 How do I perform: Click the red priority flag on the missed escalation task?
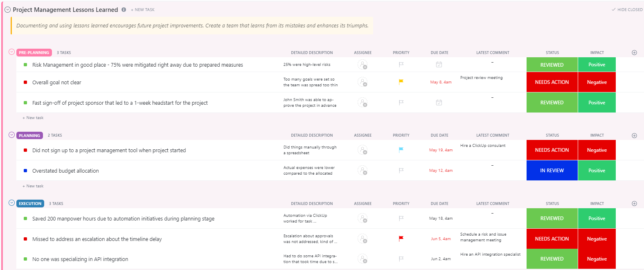tap(401, 239)
